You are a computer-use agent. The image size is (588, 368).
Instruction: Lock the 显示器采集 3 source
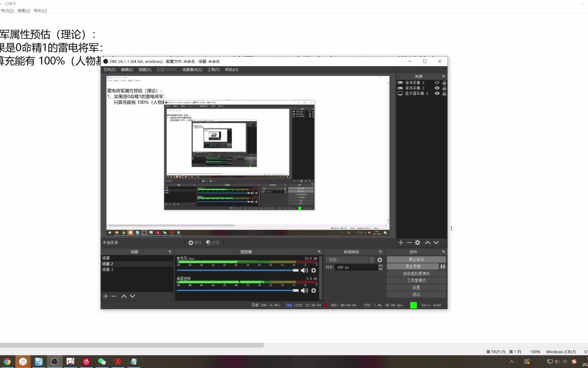pos(444,93)
